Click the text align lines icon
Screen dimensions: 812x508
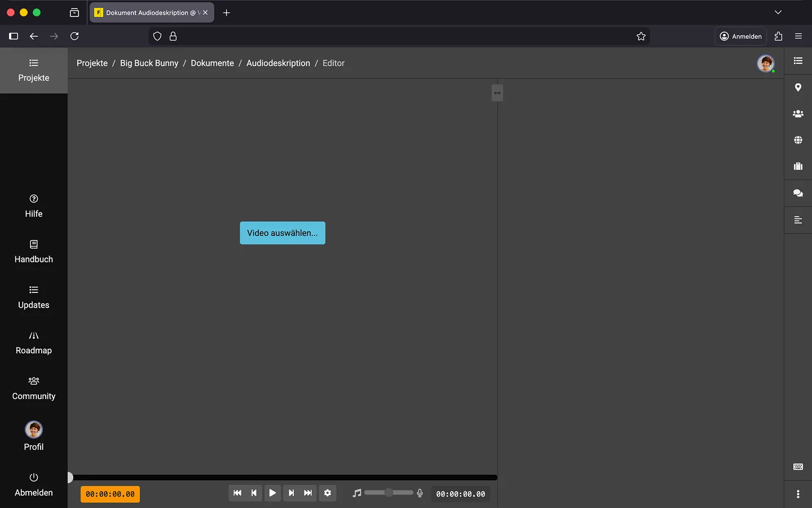(798, 220)
